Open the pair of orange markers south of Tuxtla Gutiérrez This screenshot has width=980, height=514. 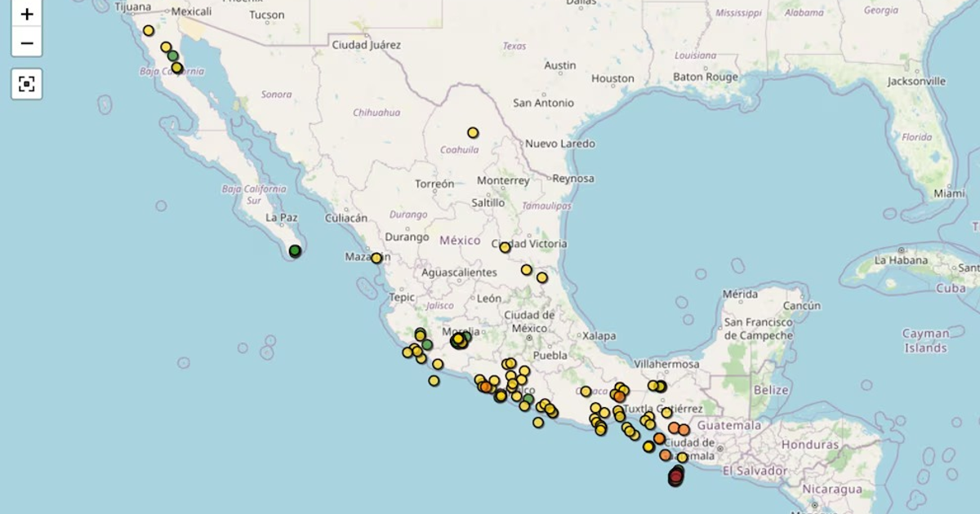(x=676, y=428)
